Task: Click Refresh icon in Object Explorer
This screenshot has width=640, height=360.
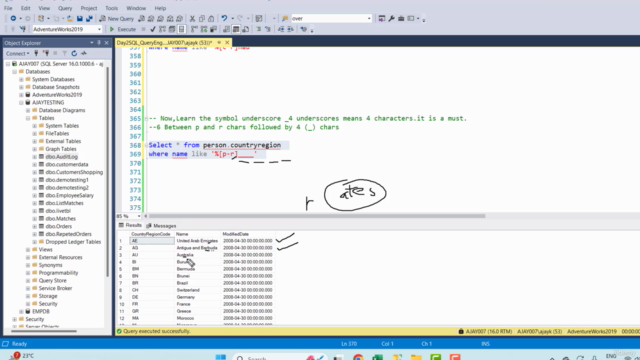Action: (x=74, y=53)
